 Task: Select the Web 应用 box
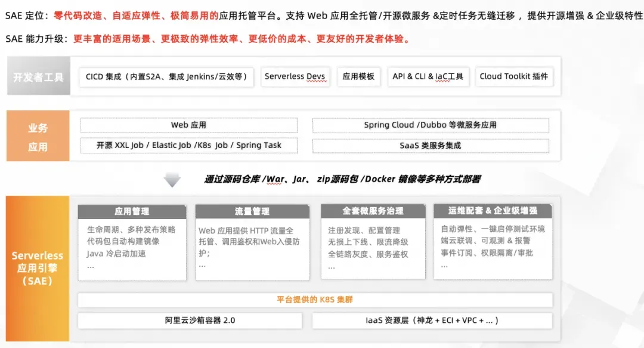point(189,125)
